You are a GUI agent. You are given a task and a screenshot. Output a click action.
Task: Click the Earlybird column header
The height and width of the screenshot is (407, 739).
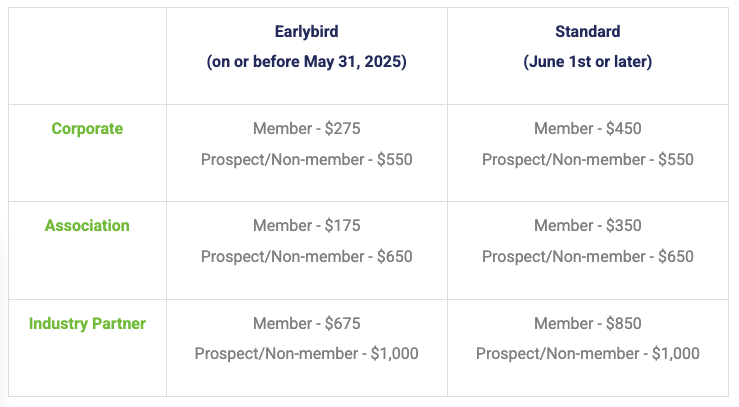(306, 31)
